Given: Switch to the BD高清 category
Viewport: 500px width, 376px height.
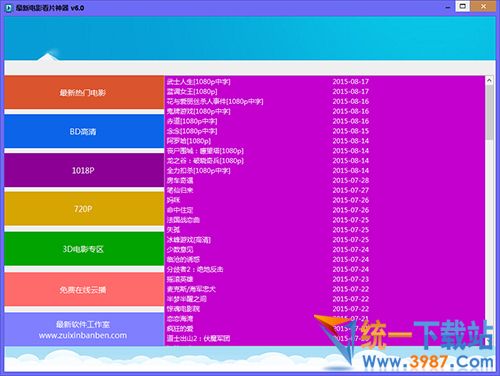Looking at the screenshot, I should pyautogui.click(x=84, y=131).
